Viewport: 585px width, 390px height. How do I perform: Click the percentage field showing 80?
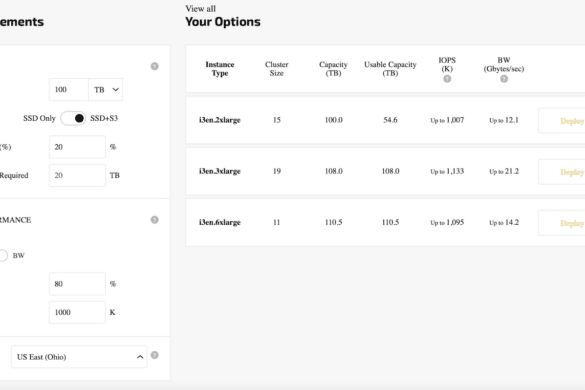point(77,284)
